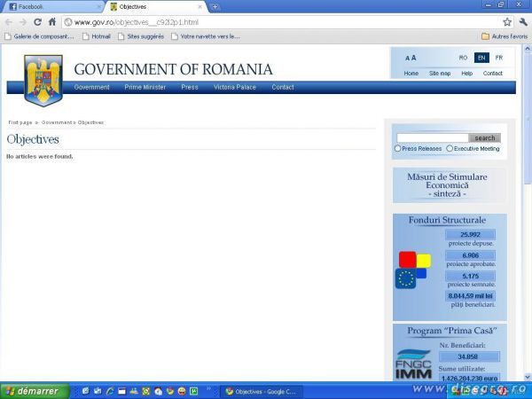This screenshot has height=399, width=532.
Task: Go to browser home page icon
Action: click(x=51, y=21)
